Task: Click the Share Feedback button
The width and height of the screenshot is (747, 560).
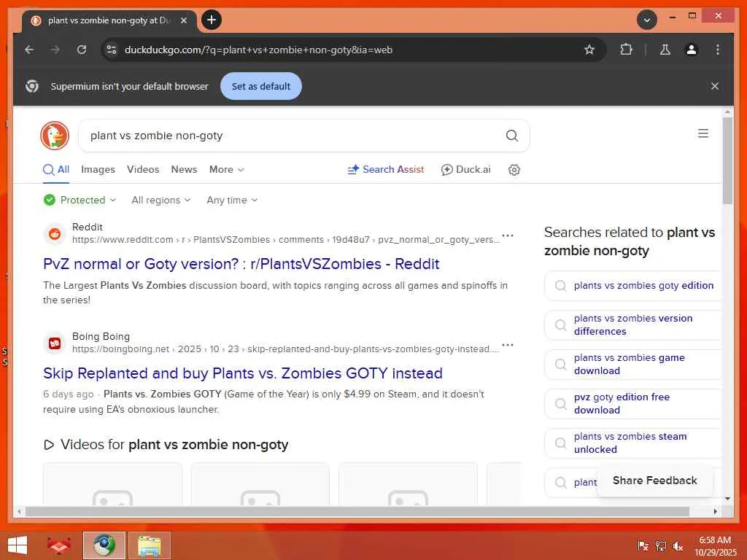Action: coord(654,481)
